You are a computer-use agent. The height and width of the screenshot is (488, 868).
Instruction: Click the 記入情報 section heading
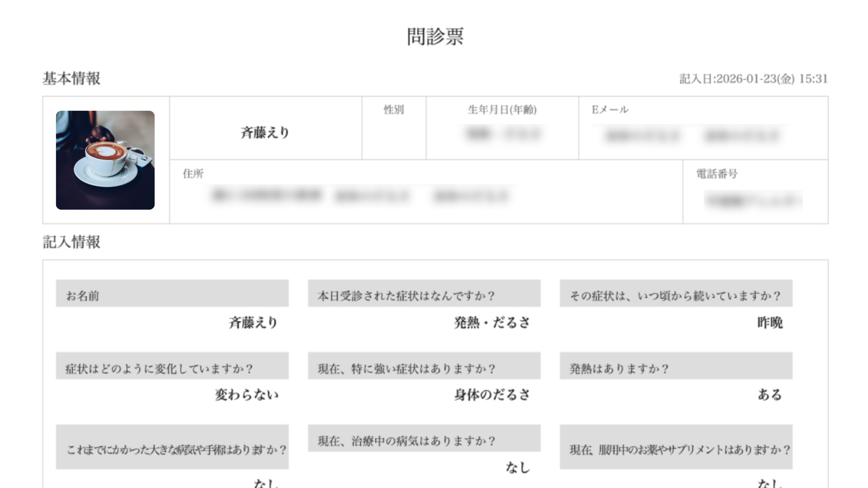[71, 242]
